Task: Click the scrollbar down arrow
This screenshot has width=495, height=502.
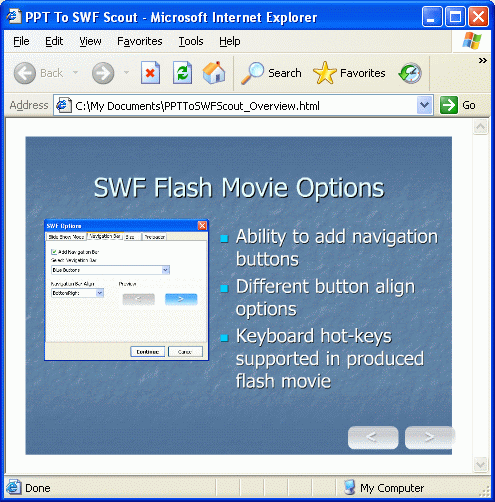Action: click(x=481, y=464)
